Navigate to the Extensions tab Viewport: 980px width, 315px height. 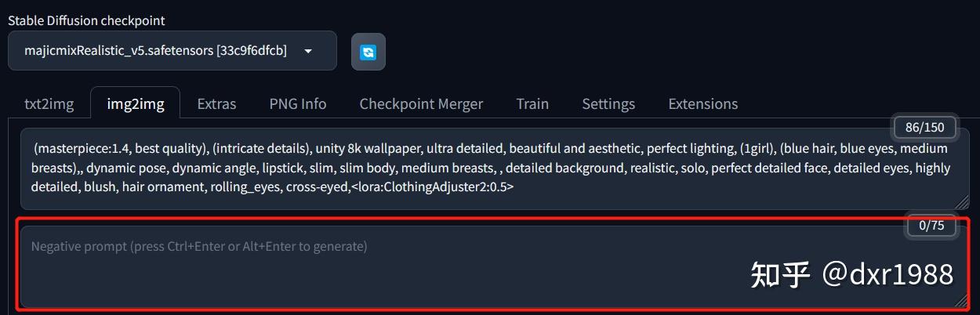[x=702, y=103]
